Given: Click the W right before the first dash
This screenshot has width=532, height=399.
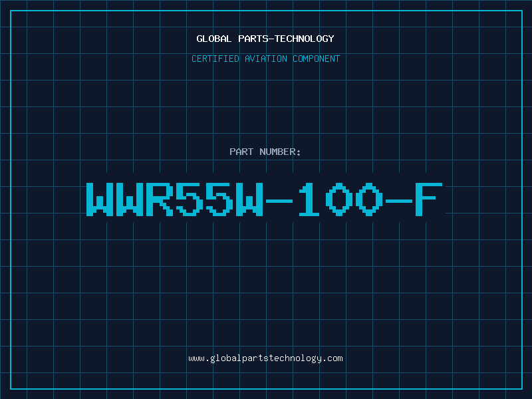Looking at the screenshot, I should pyautogui.click(x=249, y=199).
